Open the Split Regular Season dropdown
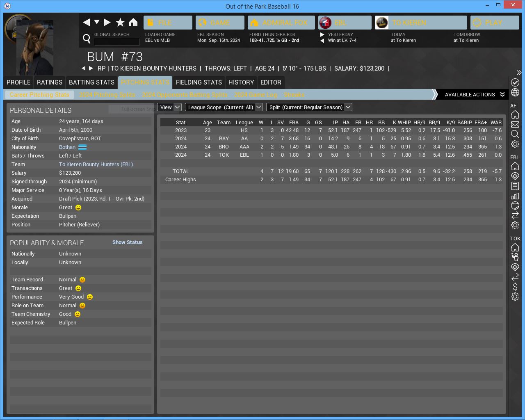This screenshot has height=420, width=525. (309, 107)
